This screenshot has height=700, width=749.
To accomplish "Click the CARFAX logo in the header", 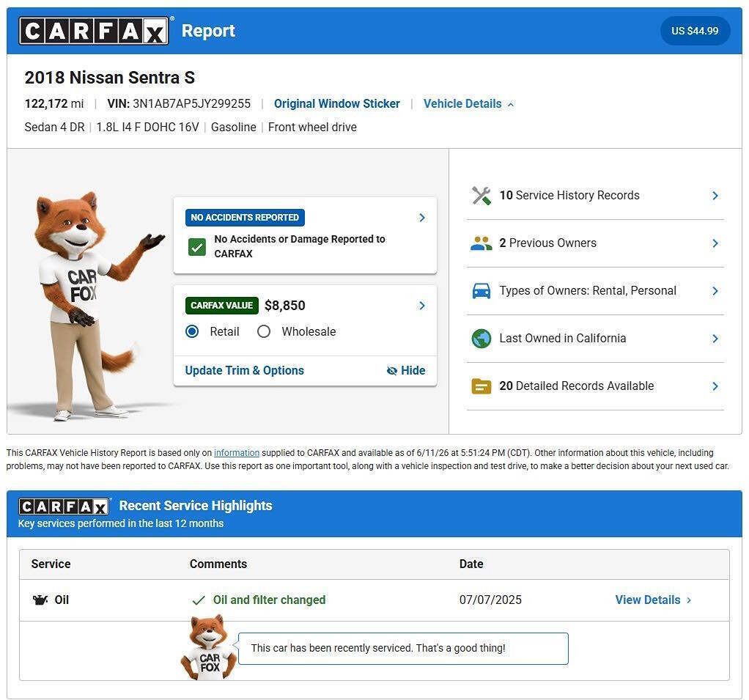I will (94, 31).
